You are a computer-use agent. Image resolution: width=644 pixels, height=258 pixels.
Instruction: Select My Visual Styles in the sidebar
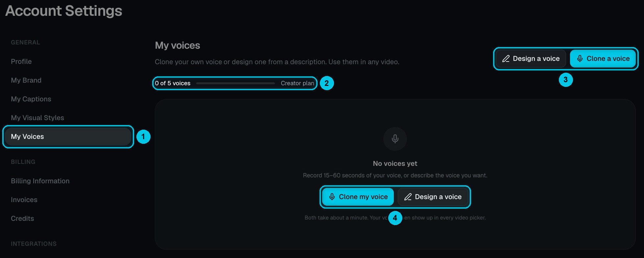(x=37, y=118)
